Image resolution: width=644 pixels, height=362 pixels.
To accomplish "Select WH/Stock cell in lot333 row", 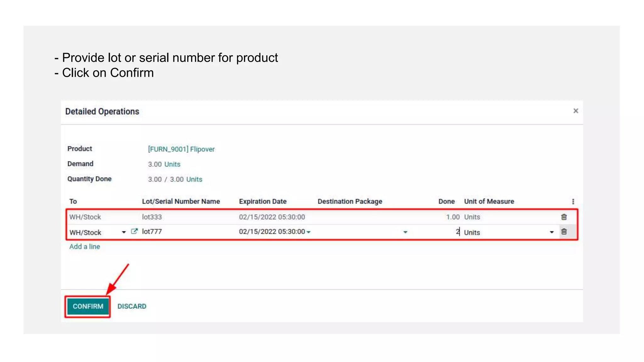I will [x=85, y=217].
